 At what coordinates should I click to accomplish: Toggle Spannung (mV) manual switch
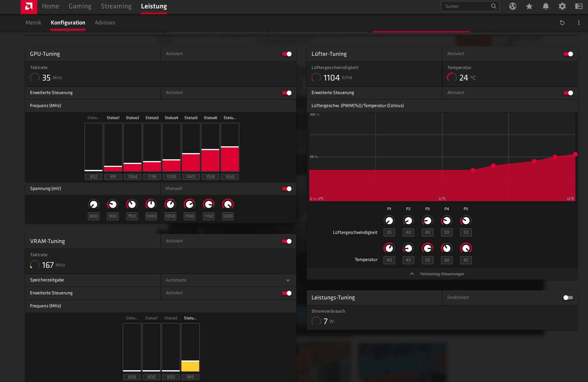tap(286, 189)
